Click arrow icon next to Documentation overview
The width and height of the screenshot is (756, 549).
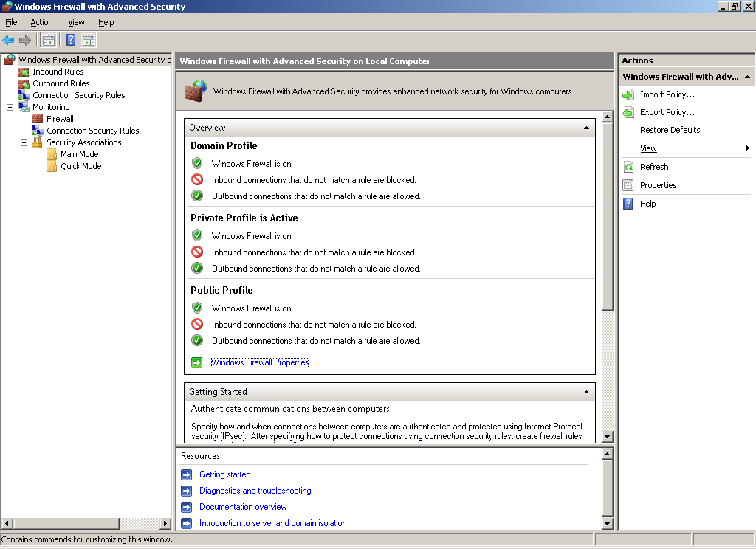187,508
